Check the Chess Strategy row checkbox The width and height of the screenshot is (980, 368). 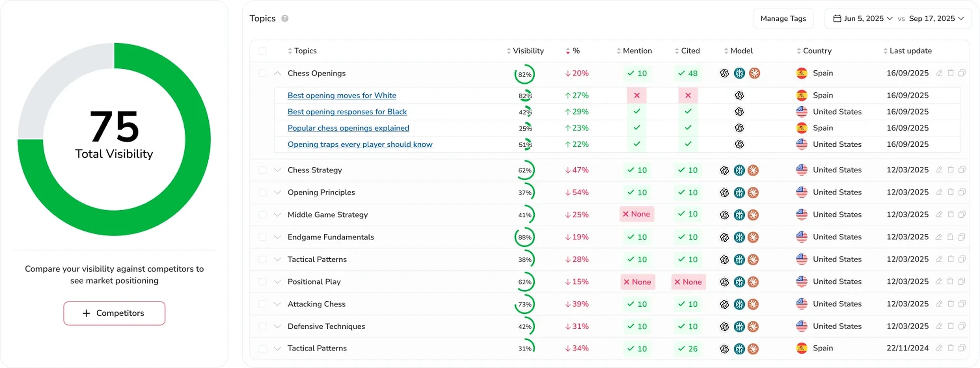pyautogui.click(x=263, y=170)
